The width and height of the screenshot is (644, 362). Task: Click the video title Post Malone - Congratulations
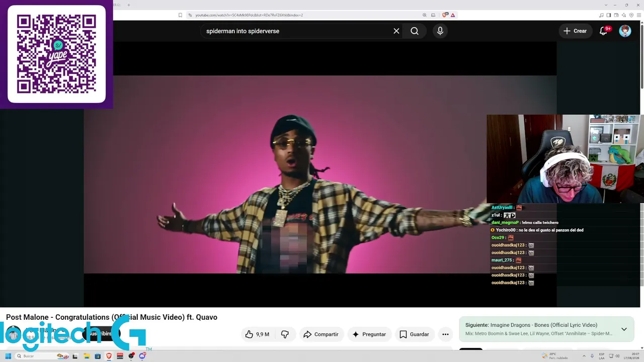(111, 317)
